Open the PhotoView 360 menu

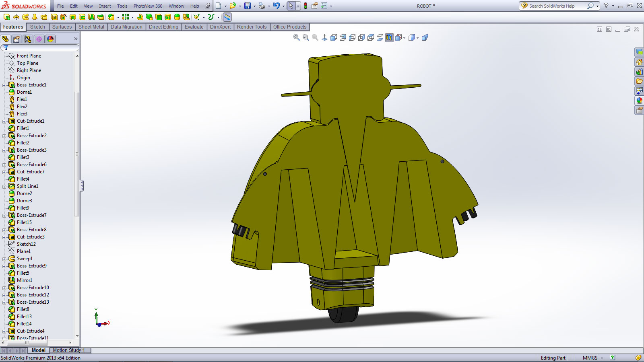pos(148,6)
